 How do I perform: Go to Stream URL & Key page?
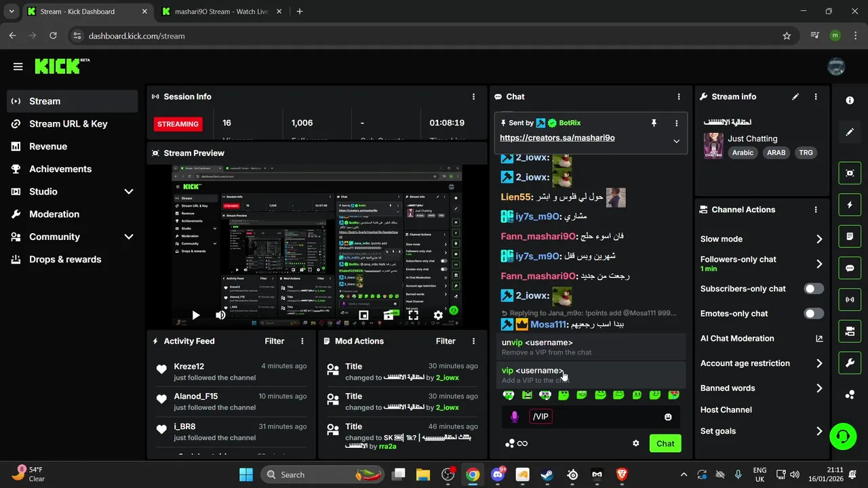(72, 124)
